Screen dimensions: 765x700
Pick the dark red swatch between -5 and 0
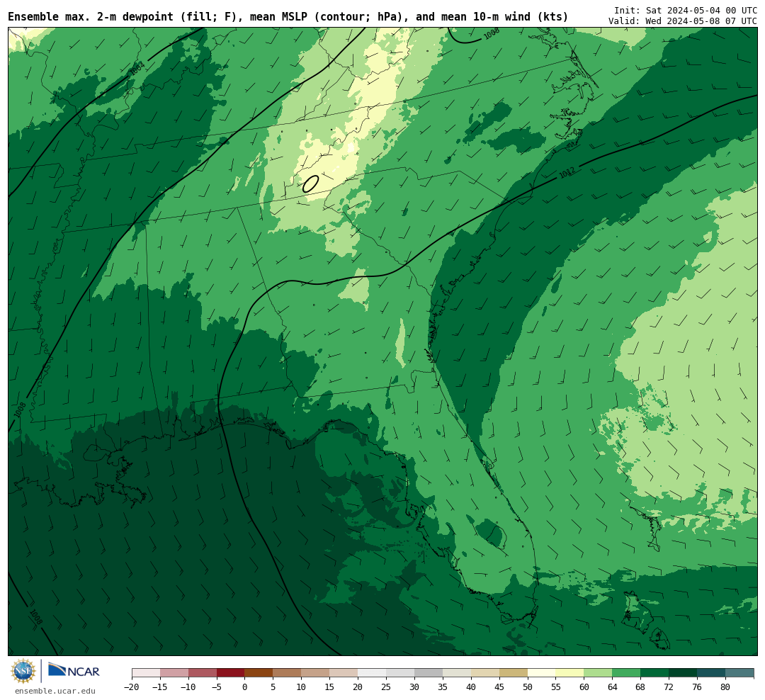pos(231,673)
